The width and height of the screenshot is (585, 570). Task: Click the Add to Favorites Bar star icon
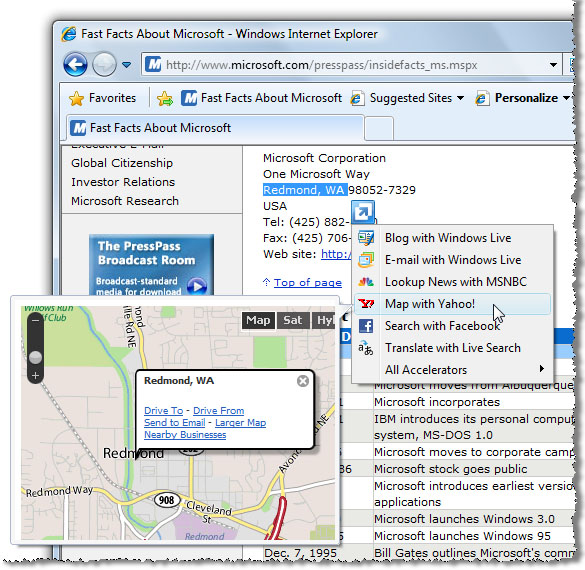(x=165, y=98)
